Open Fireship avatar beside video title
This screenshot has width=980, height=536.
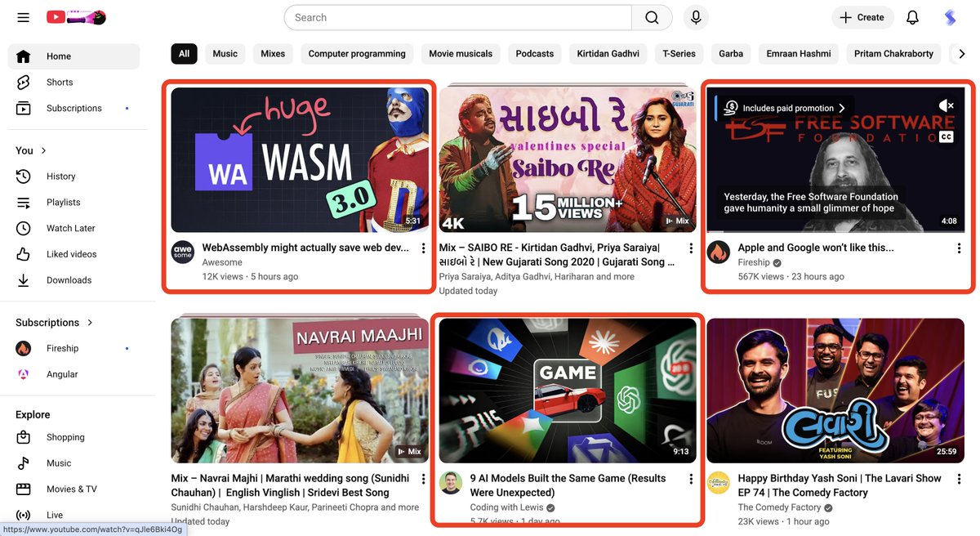[x=719, y=252]
